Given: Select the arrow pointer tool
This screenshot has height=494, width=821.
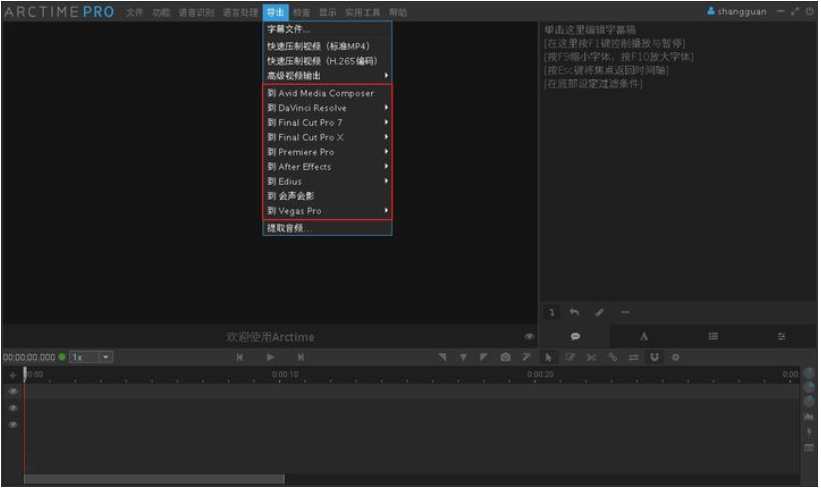Looking at the screenshot, I should click(549, 357).
